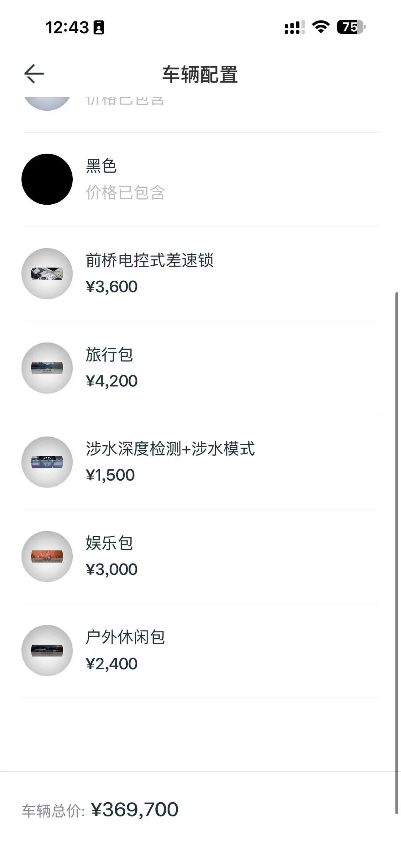Tap the 车辆配置 page title
This screenshot has width=401, height=868.
pos(200,74)
